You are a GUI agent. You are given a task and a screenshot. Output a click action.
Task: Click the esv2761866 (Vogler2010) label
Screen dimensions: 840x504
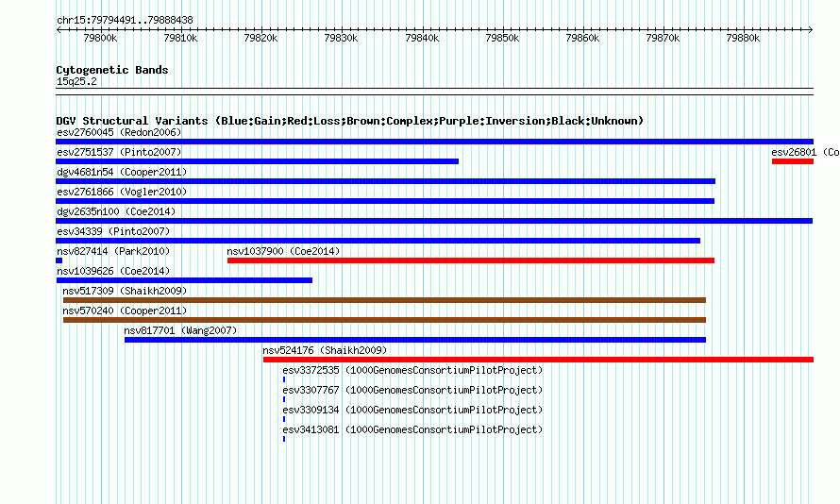pyautogui.click(x=122, y=192)
